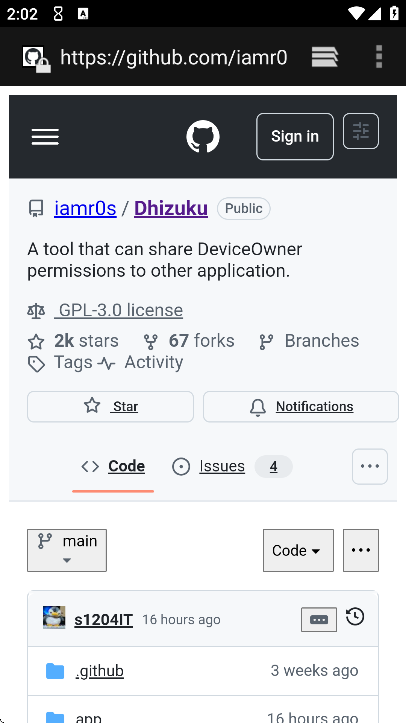Open appearance settings sliders icon
Screen dimensions: 406x723
pyautogui.click(x=361, y=131)
